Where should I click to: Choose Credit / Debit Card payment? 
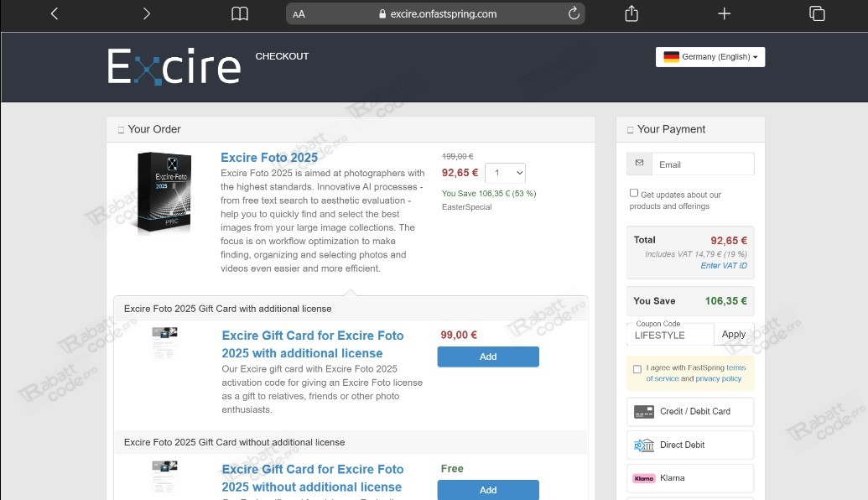(x=690, y=411)
